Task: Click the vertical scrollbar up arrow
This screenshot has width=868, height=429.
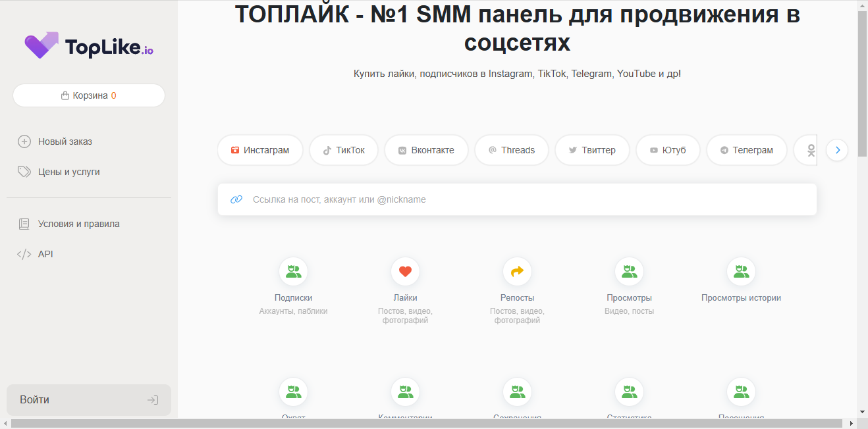Action: [862, 5]
